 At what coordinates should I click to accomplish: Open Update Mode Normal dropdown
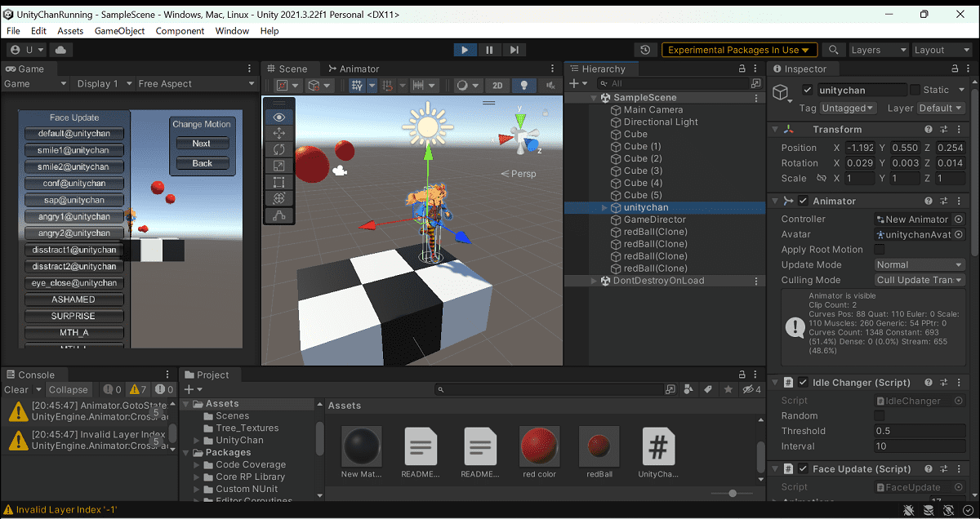coord(920,265)
